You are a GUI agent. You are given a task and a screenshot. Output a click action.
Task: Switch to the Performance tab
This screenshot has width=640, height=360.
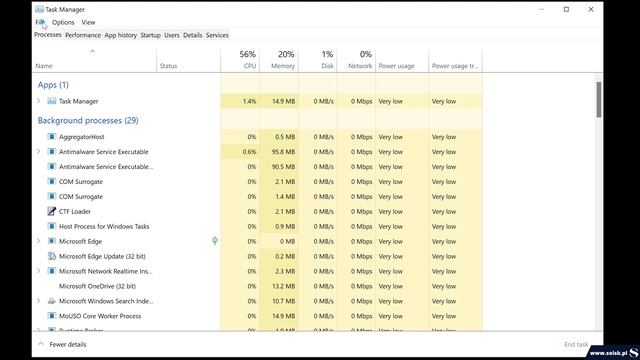click(83, 35)
